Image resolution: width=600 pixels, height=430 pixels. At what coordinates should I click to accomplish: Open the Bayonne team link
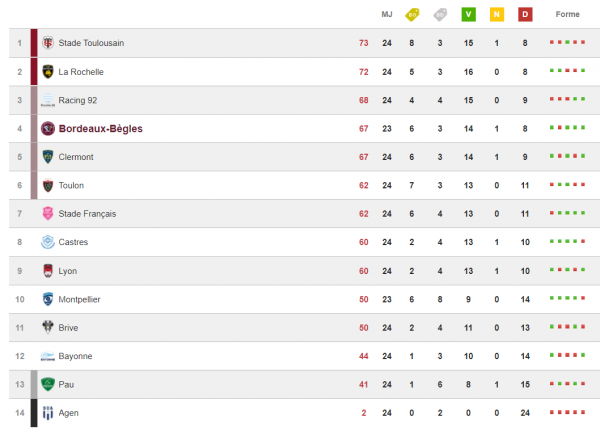(75, 356)
